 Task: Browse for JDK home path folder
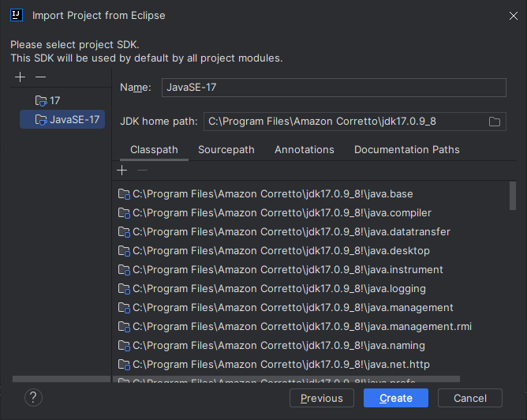[495, 122]
